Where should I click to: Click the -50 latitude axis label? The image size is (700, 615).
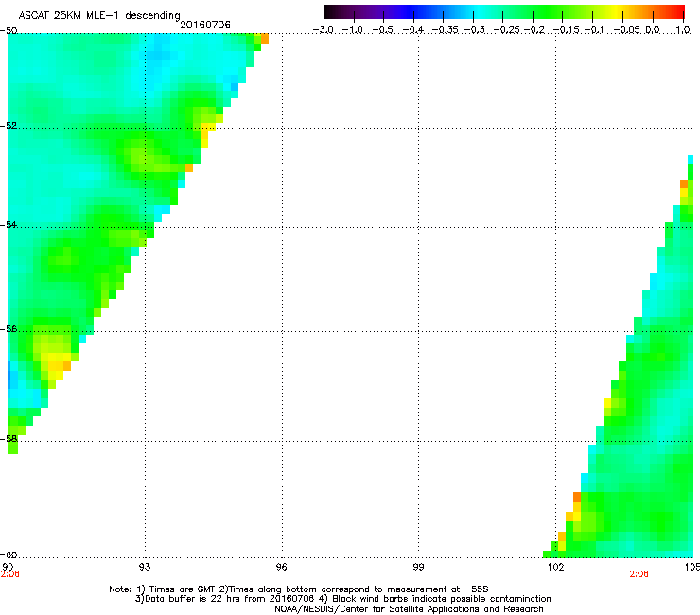tap(9, 31)
